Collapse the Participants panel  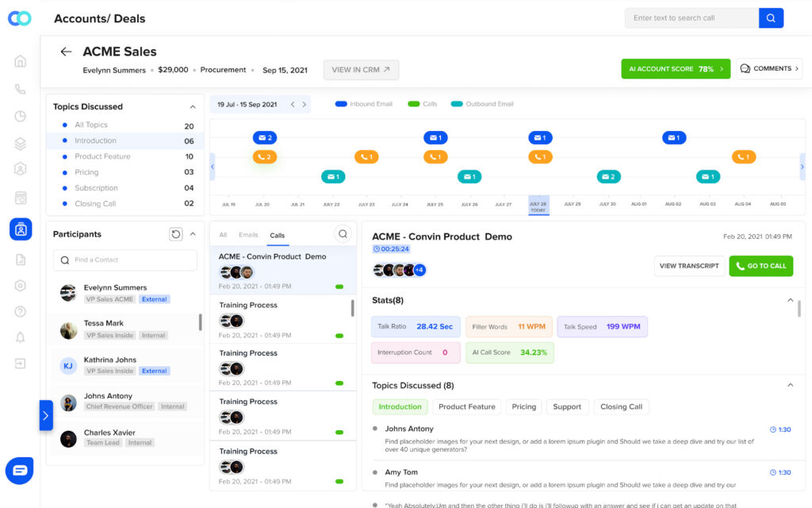coord(193,234)
